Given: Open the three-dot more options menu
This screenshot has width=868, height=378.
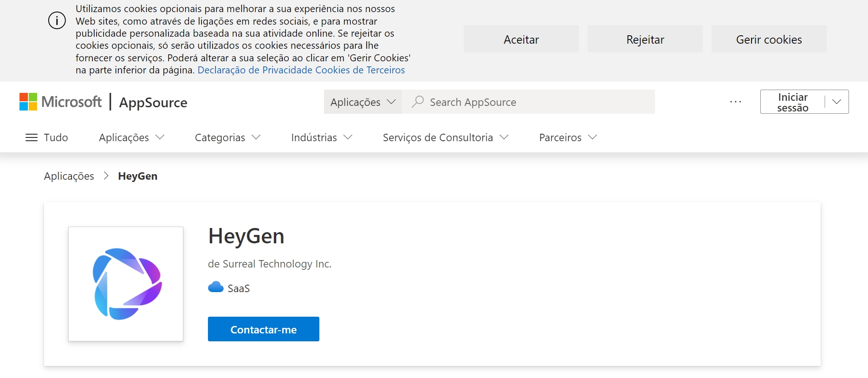Looking at the screenshot, I should click(x=736, y=102).
